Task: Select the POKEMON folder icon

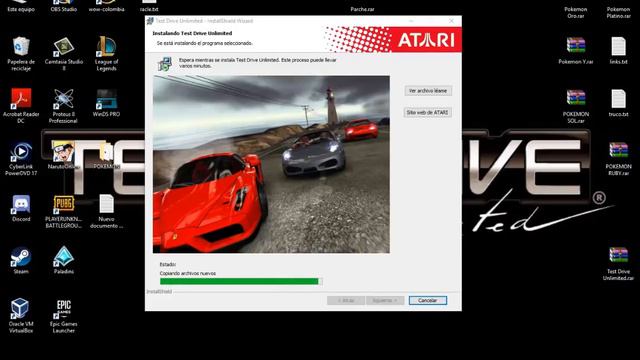Action: pyautogui.click(x=106, y=155)
